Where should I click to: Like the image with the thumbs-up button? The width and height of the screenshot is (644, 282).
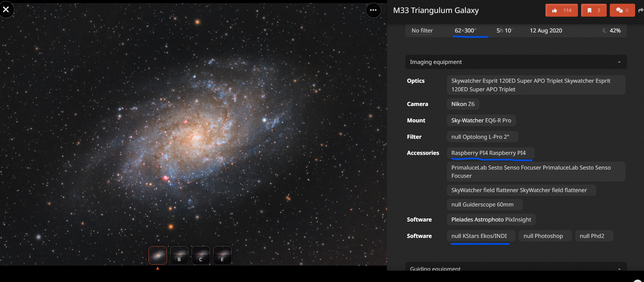(x=562, y=10)
